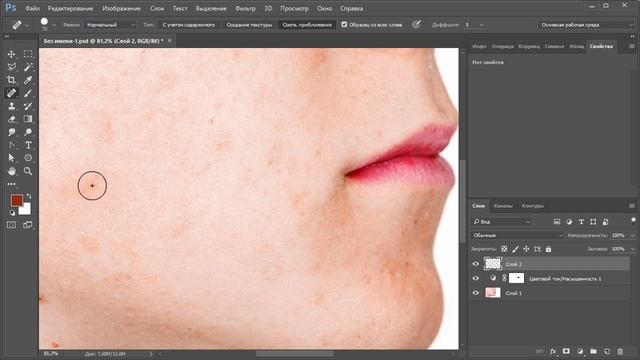Select the Rectangular Marquee tool
640x360 pixels.
coord(28,54)
